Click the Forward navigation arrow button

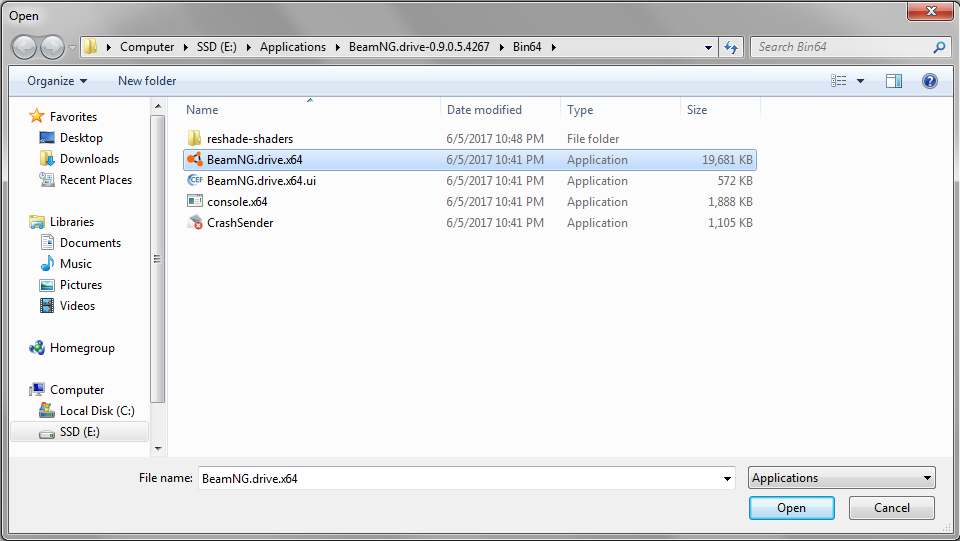53,47
